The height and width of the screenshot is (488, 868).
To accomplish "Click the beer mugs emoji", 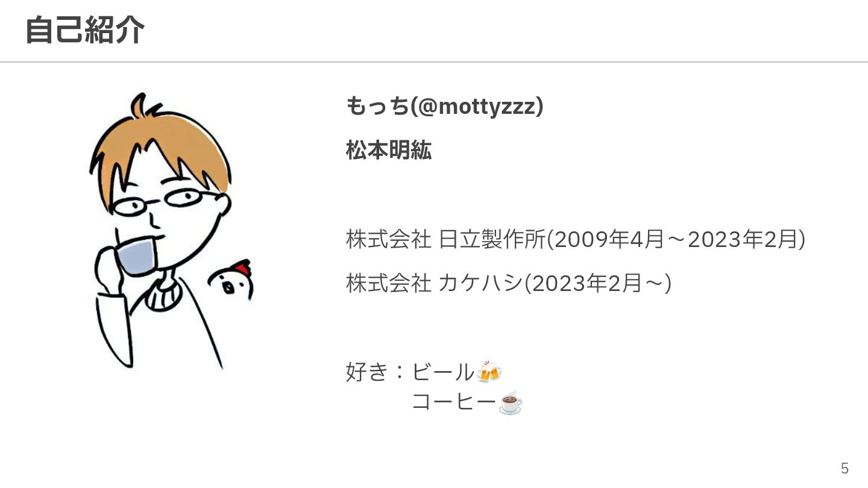I will (x=489, y=372).
